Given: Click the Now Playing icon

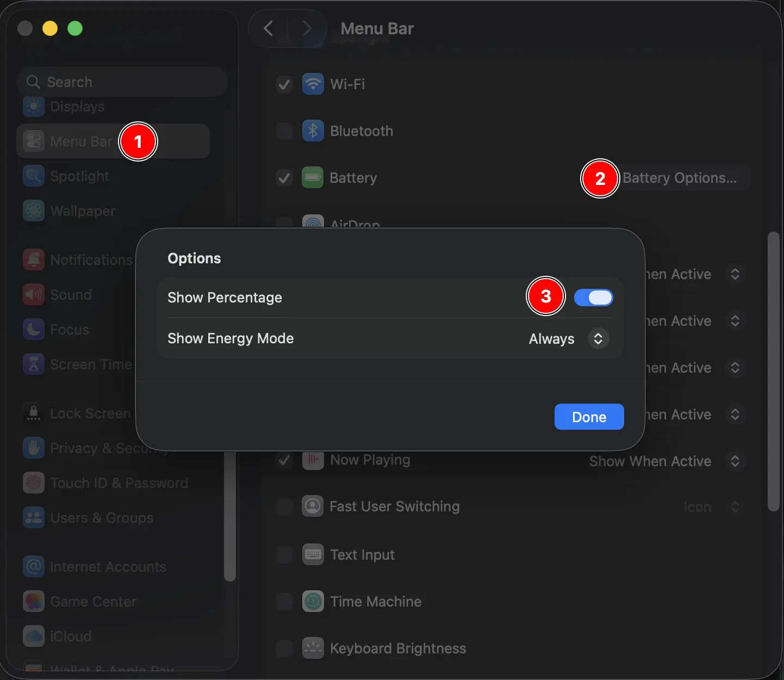Looking at the screenshot, I should 313,460.
